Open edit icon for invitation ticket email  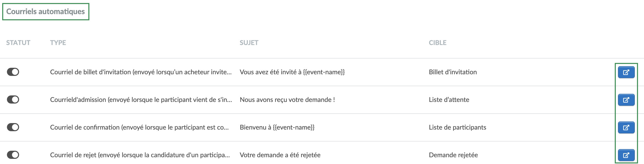(x=626, y=72)
